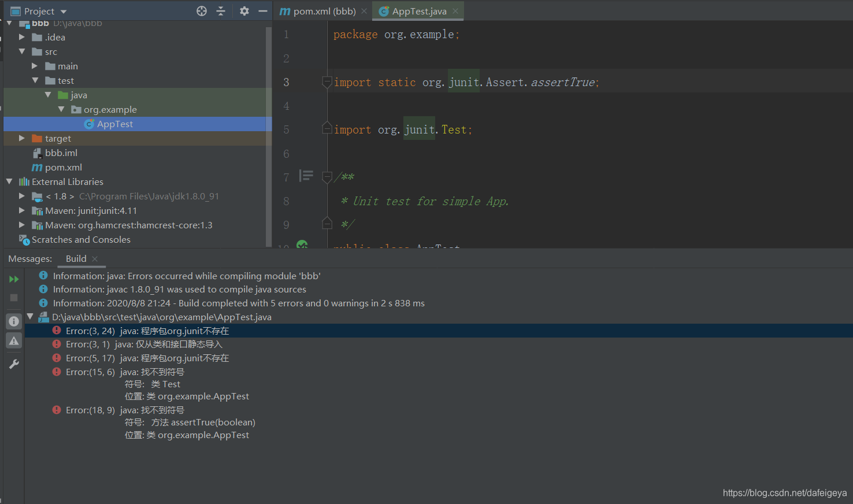Click the Project tool window icon
Screen dimensions: 853x504
pyautogui.click(x=16, y=11)
